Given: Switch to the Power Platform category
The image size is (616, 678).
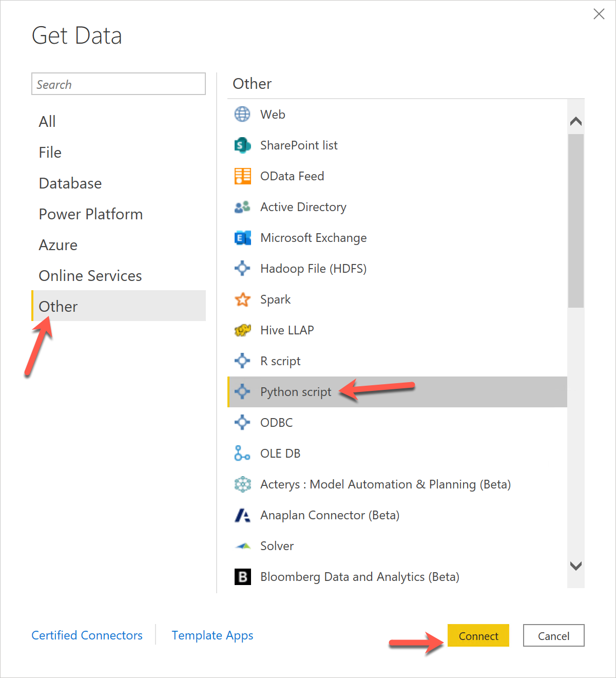Looking at the screenshot, I should (x=91, y=214).
